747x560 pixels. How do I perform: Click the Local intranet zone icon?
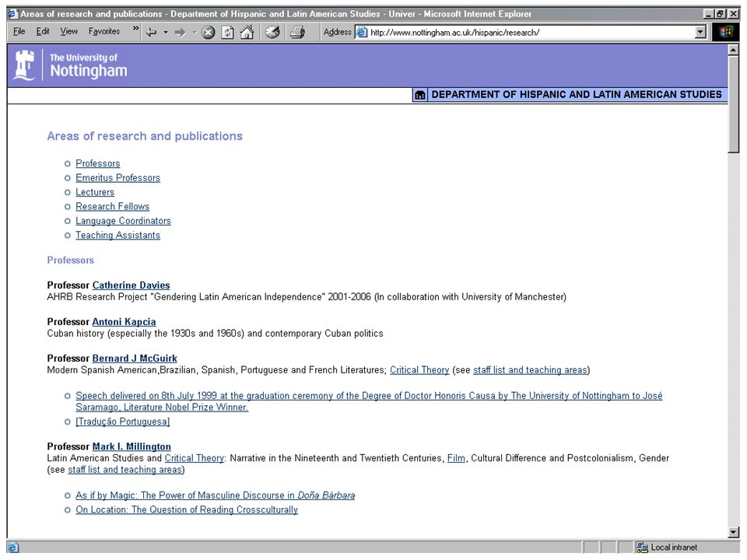pos(642,548)
